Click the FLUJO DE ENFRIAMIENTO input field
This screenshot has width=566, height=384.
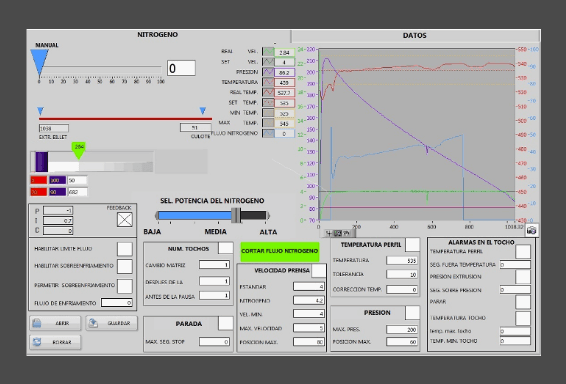[117, 302]
